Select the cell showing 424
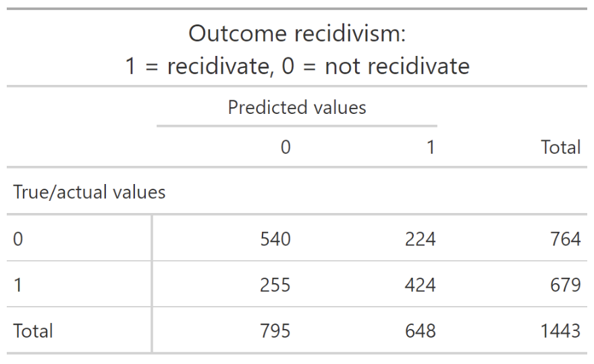The width and height of the screenshot is (594, 364). click(x=420, y=284)
